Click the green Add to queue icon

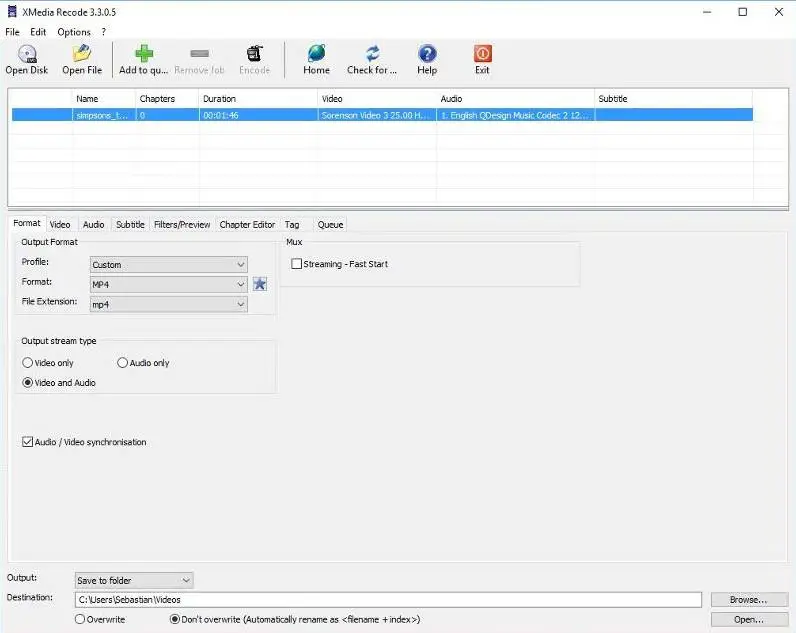coord(144,53)
